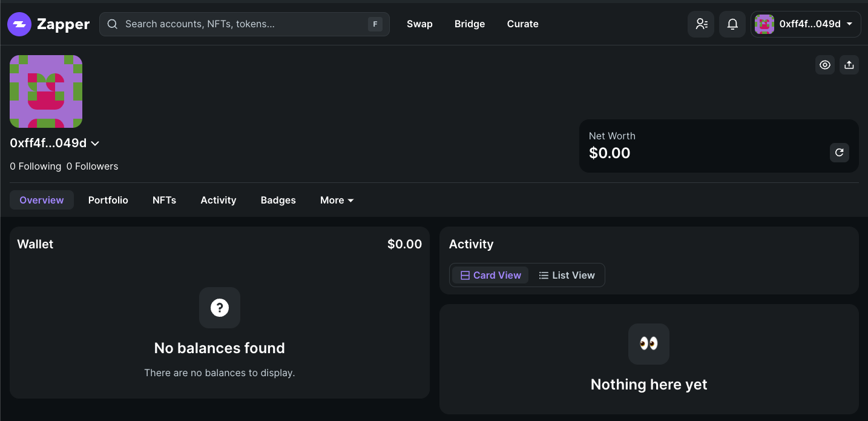View the Badges tab
The image size is (868, 421).
[278, 200]
